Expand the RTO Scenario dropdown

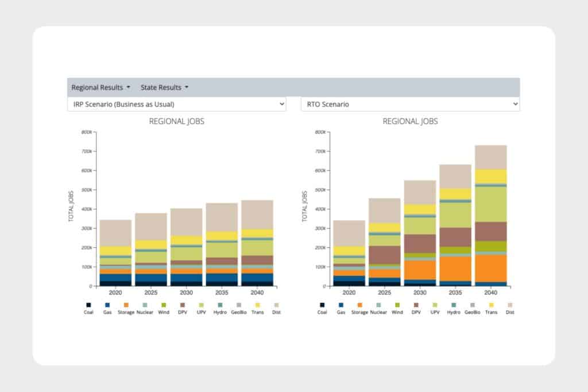click(410, 104)
